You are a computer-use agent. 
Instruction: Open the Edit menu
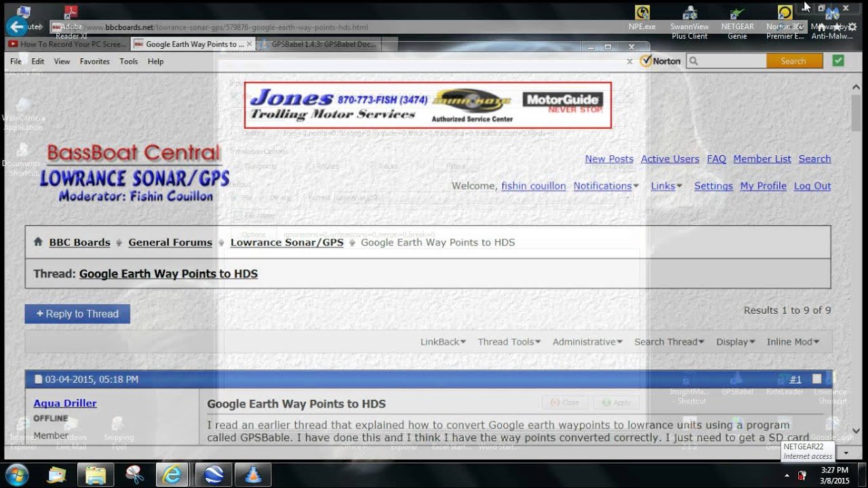[38, 61]
